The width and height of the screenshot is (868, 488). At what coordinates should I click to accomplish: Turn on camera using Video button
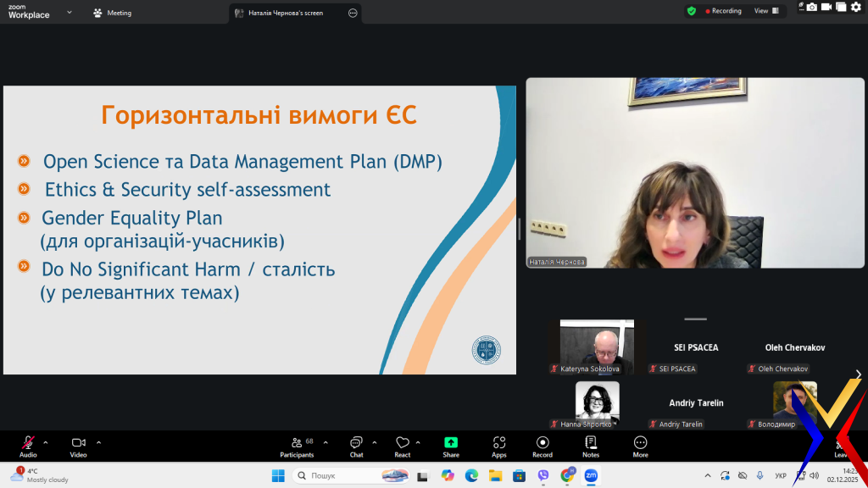point(79,446)
